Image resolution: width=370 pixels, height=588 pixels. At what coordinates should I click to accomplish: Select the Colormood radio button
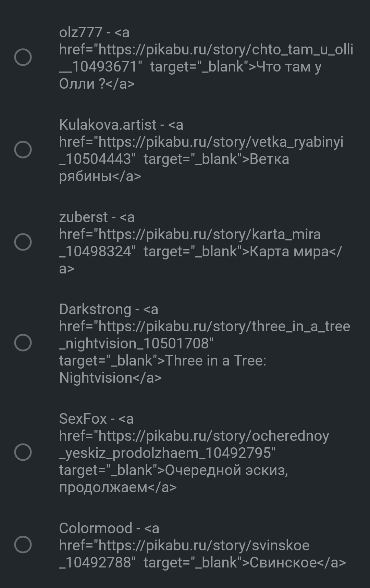click(23, 545)
